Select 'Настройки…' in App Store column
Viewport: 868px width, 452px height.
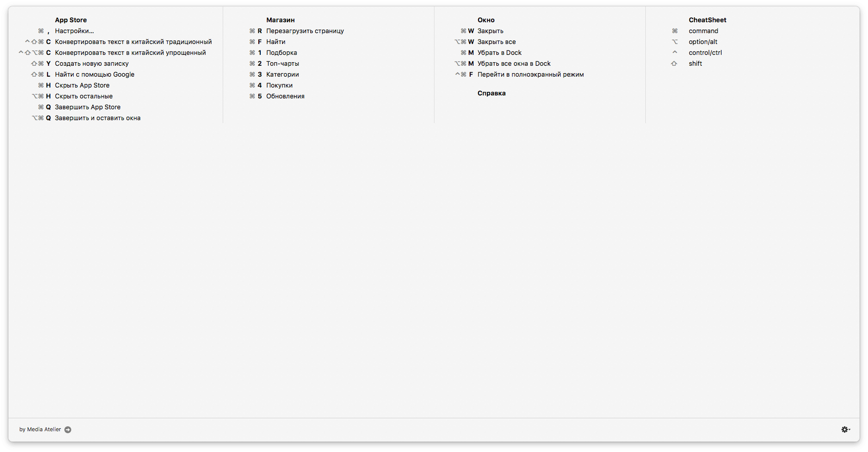74,31
